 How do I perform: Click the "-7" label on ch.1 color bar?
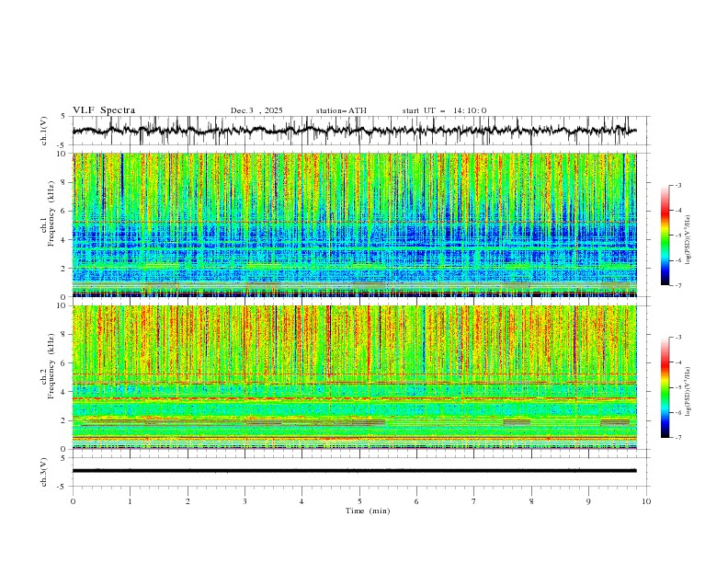point(677,286)
